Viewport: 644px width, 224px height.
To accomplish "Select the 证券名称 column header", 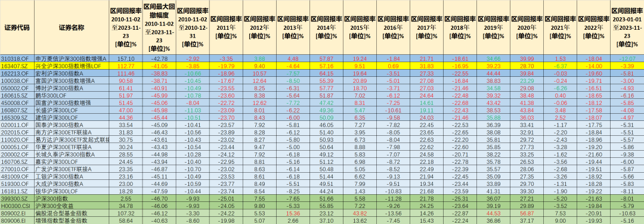I will [x=72, y=27].
